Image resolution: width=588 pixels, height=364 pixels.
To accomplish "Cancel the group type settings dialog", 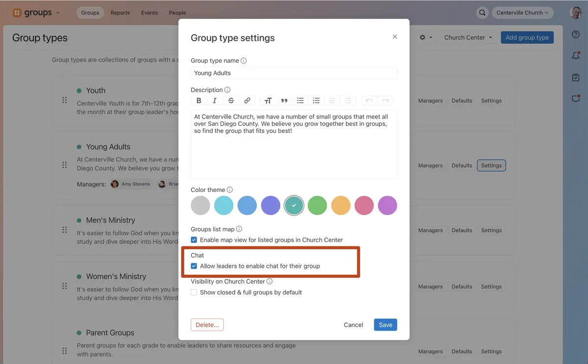I will pyautogui.click(x=353, y=325).
